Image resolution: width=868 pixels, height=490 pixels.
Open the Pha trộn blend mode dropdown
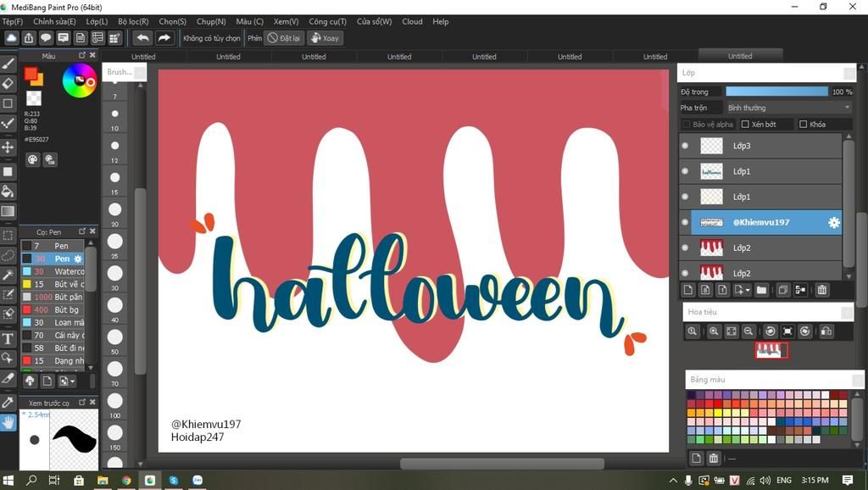(x=789, y=108)
